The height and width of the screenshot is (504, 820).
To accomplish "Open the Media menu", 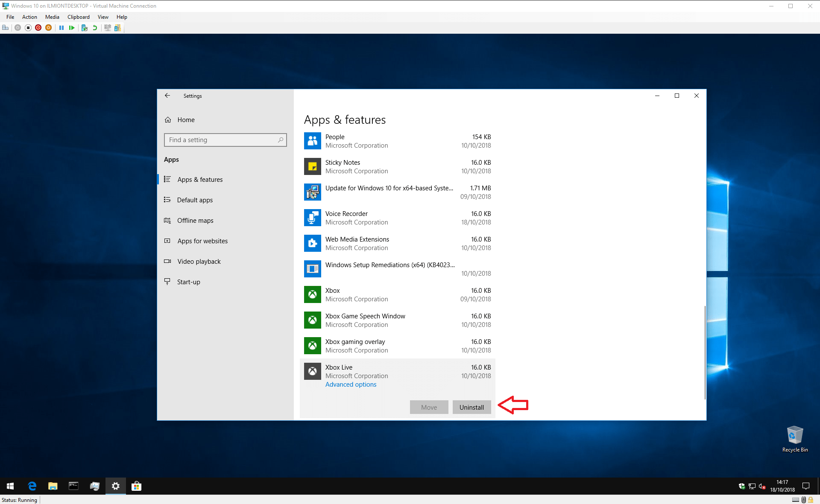I will pos(52,17).
